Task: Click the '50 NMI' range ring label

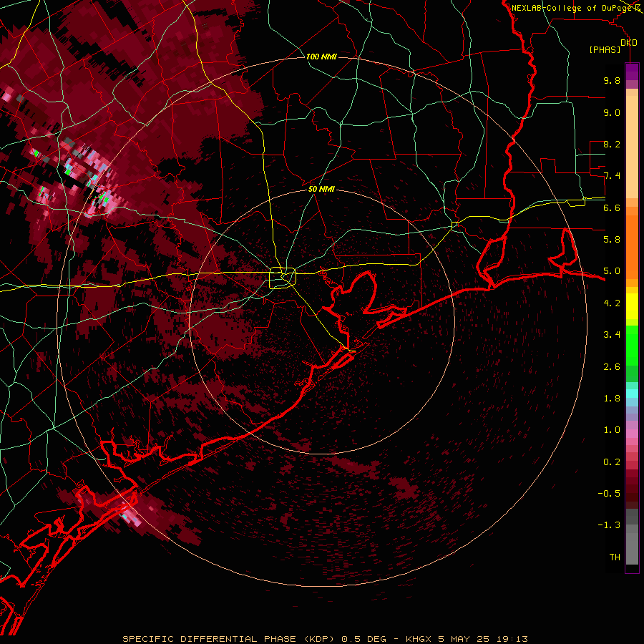Action: (321, 189)
